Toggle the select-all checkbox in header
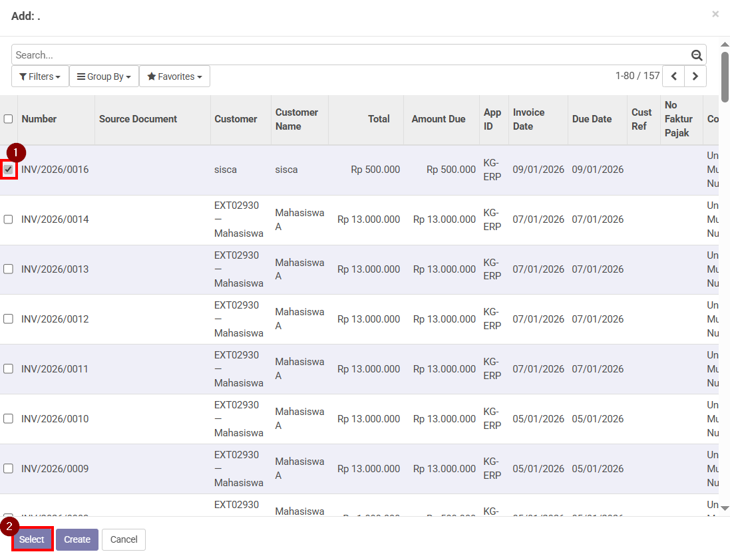 point(9,119)
